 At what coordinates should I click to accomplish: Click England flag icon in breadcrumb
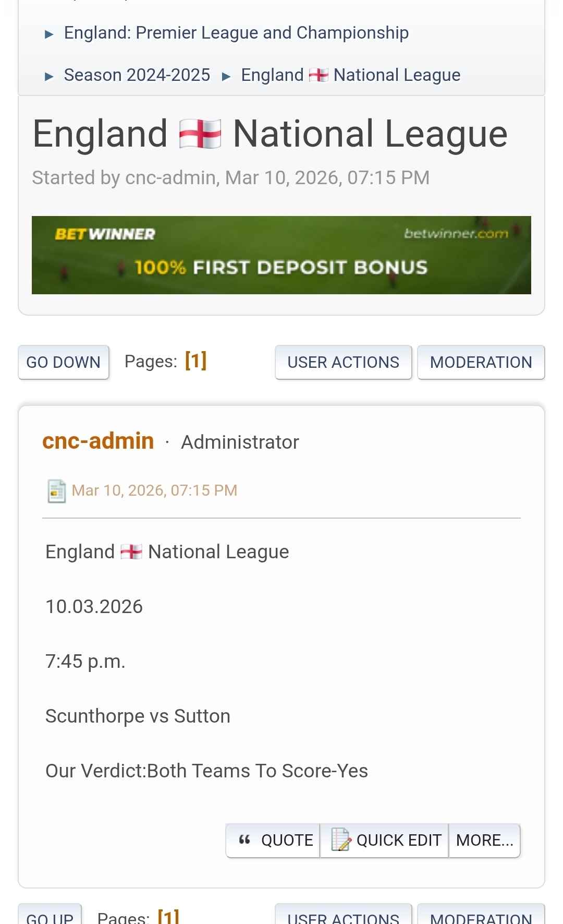319,75
